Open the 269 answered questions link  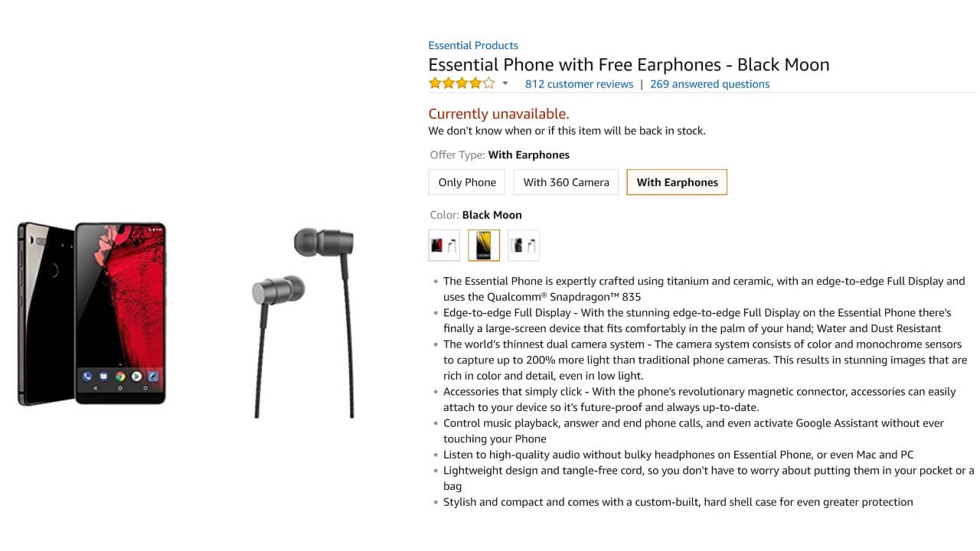tap(710, 84)
